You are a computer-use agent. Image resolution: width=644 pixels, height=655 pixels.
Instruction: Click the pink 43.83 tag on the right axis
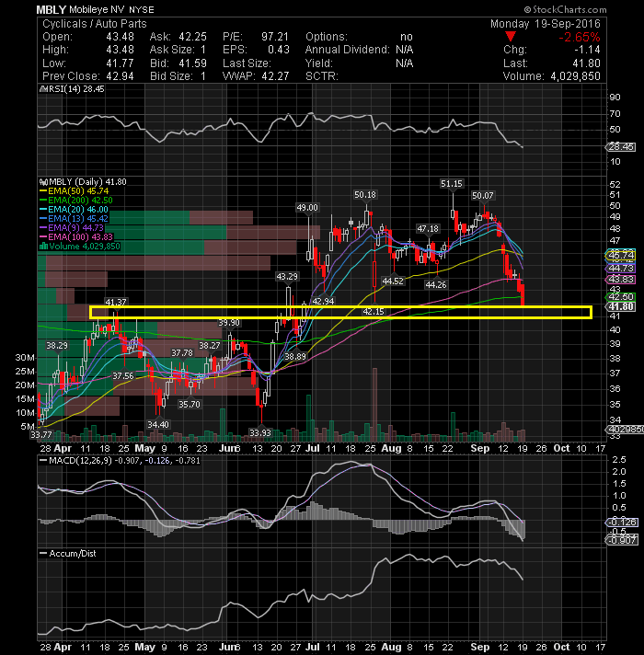tap(621, 280)
